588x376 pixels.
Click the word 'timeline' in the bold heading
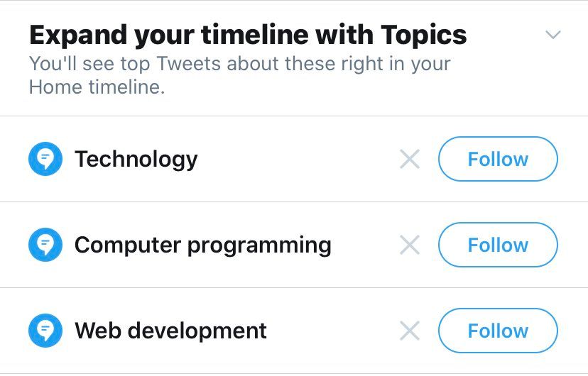[x=255, y=35]
